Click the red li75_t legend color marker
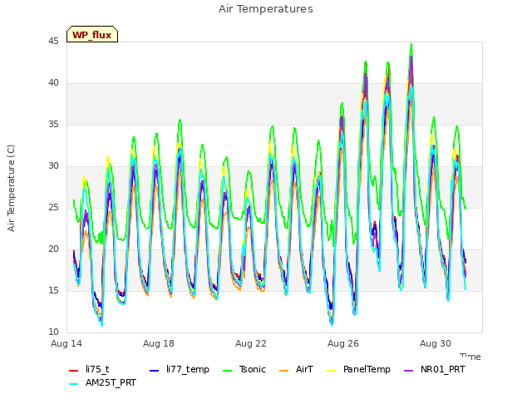 [x=74, y=371]
